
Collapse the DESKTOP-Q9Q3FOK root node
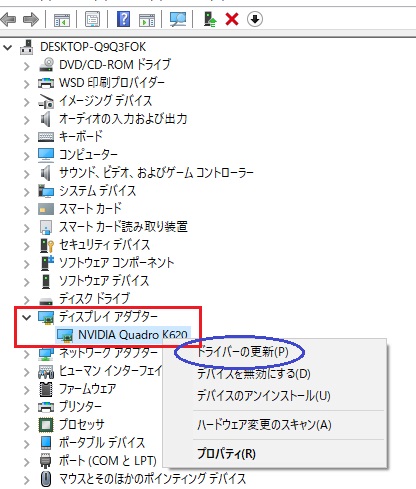pos(7,47)
